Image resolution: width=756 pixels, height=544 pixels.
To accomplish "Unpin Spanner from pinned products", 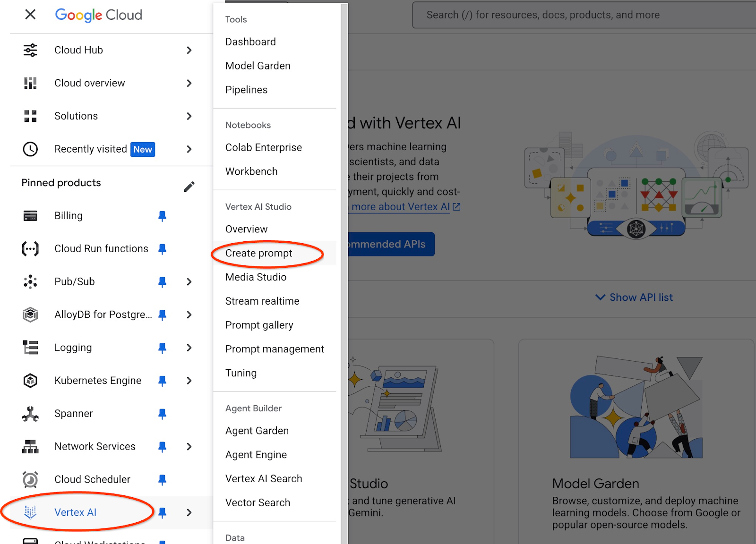I will 162,414.
